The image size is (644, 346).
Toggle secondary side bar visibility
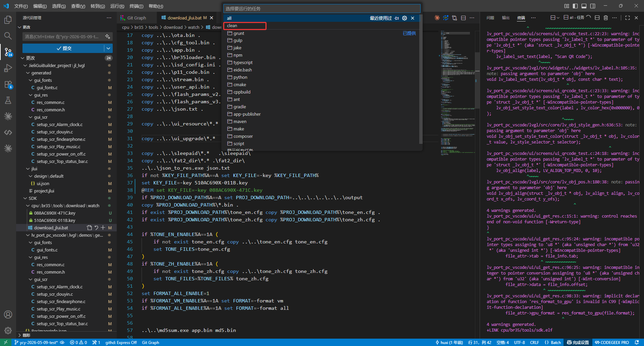point(593,6)
